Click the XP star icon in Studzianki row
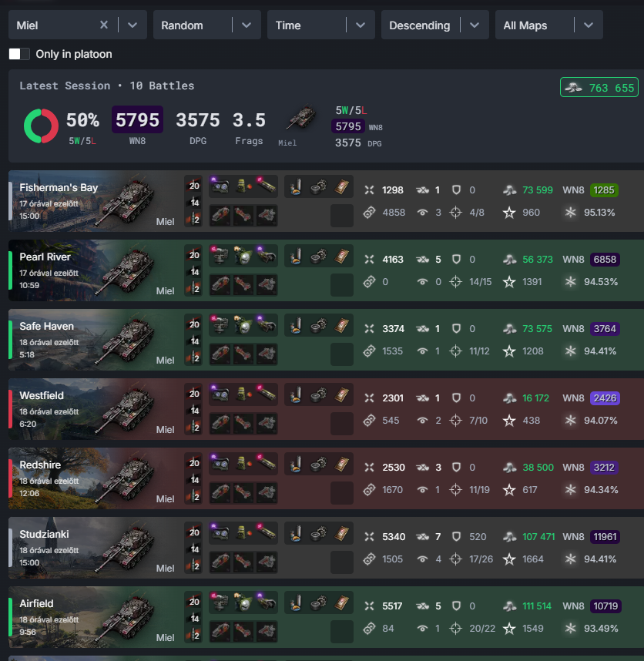644x661 pixels. pyautogui.click(x=509, y=559)
